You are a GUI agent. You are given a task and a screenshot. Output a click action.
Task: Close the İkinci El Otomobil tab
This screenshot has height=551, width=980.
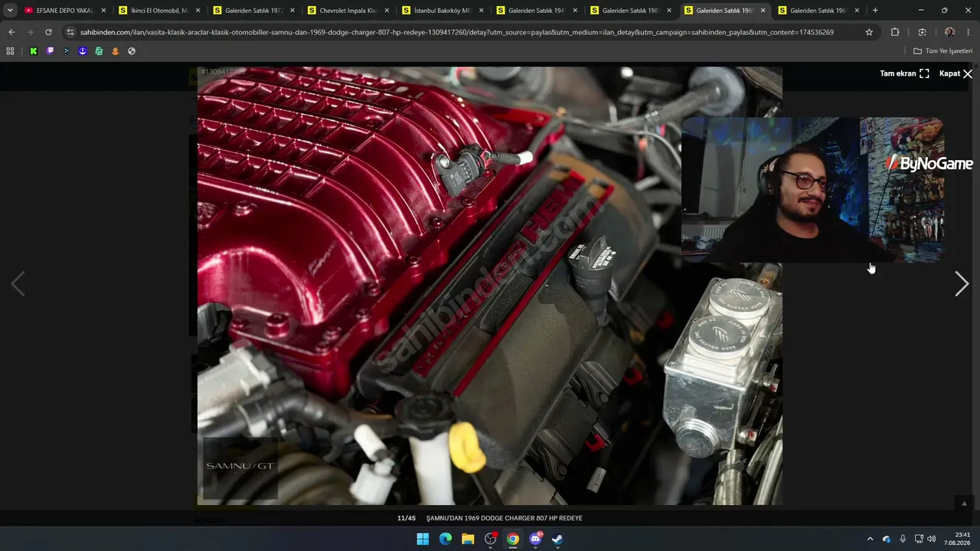(x=198, y=11)
